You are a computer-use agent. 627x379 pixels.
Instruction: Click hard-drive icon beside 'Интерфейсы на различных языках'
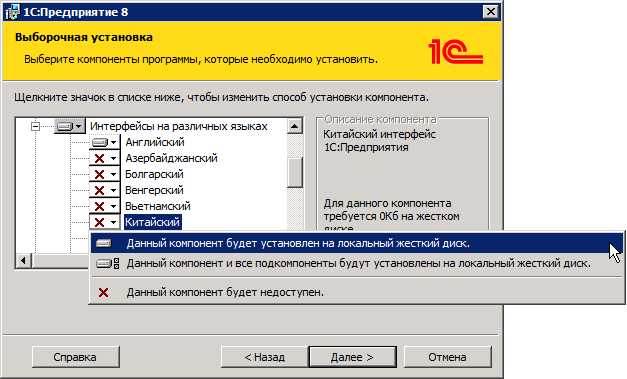[x=65, y=127]
